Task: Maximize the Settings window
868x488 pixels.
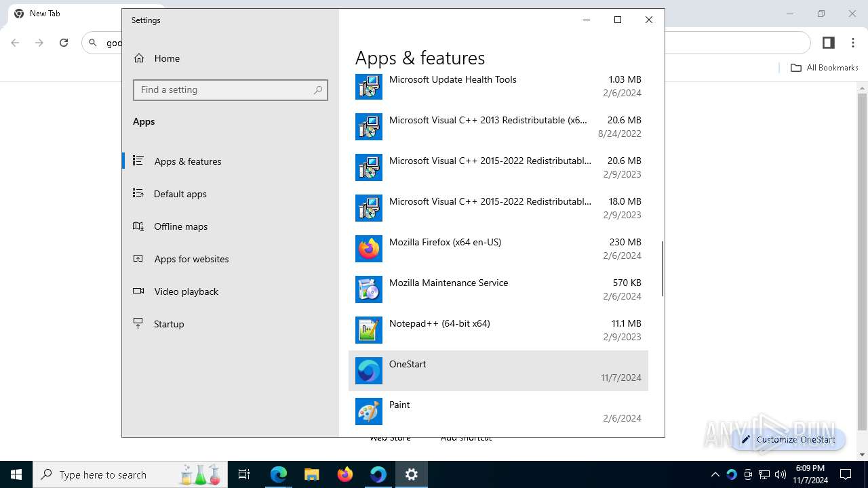Action: [618, 20]
